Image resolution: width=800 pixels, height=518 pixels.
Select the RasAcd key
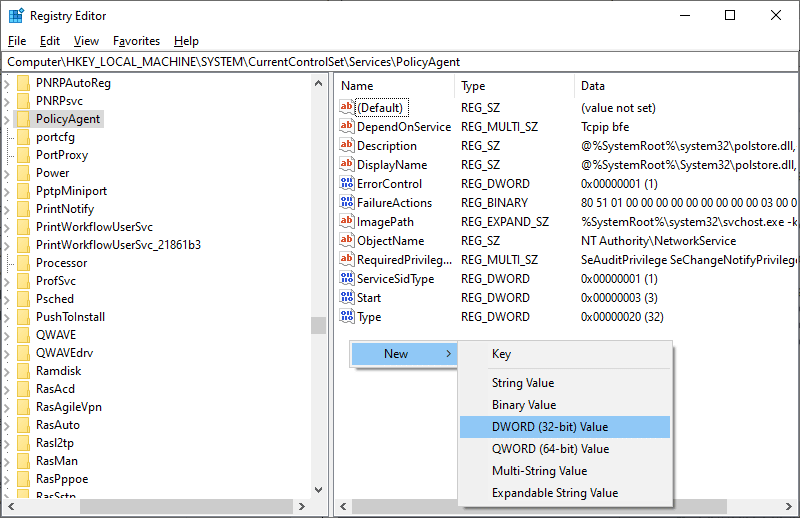[x=55, y=389]
